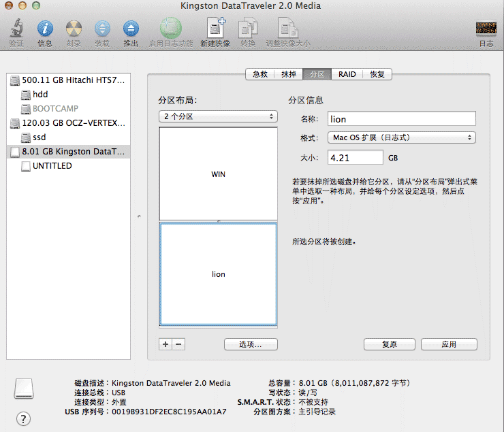This screenshot has height=432, width=504.
Task: Click the Revert (复原) button
Action: click(390, 344)
